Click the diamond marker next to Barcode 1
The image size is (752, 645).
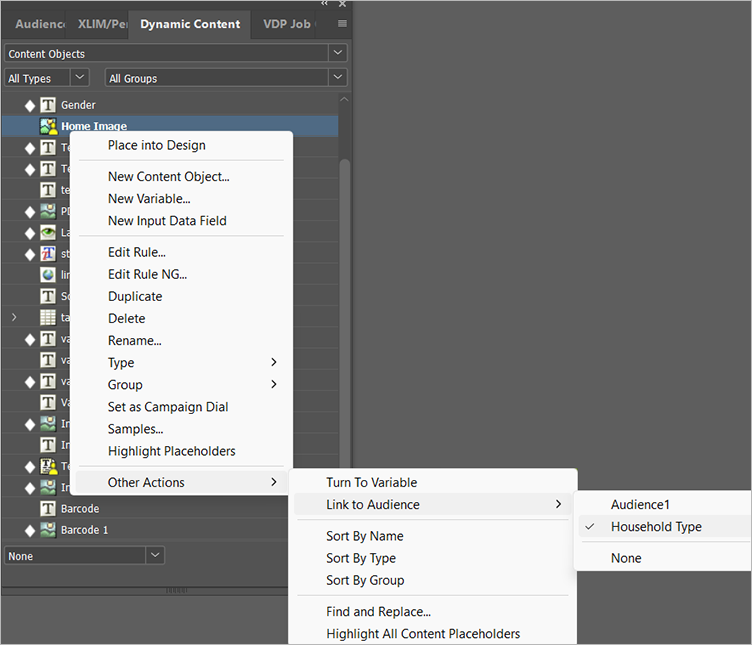pos(30,530)
